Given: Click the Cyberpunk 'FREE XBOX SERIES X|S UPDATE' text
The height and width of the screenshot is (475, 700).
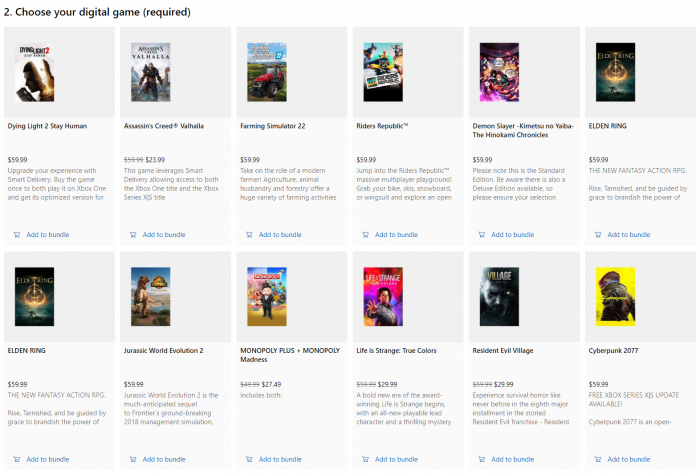Looking at the screenshot, I should (634, 400).
